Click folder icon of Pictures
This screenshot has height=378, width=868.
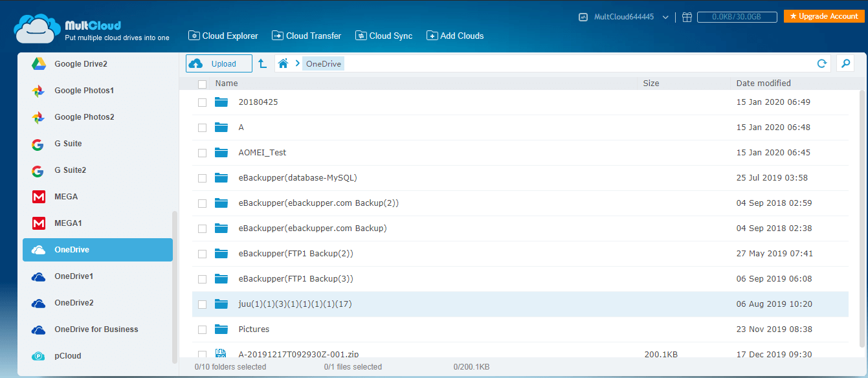coord(222,329)
